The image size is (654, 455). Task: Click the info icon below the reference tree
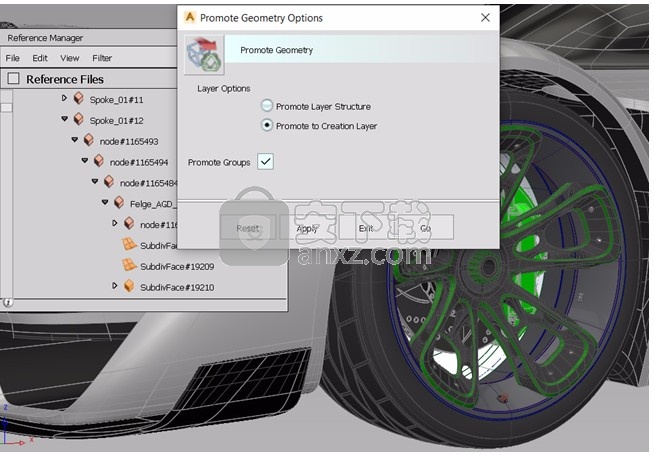point(8,302)
